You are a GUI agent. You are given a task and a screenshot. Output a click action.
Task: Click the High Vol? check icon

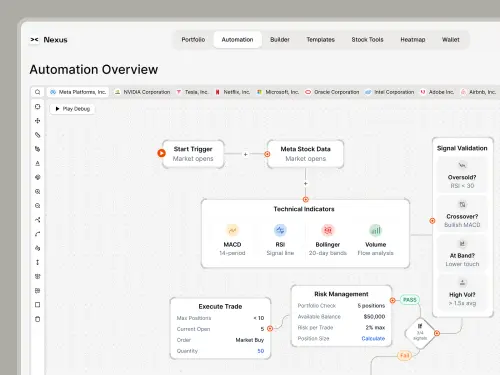click(x=462, y=283)
